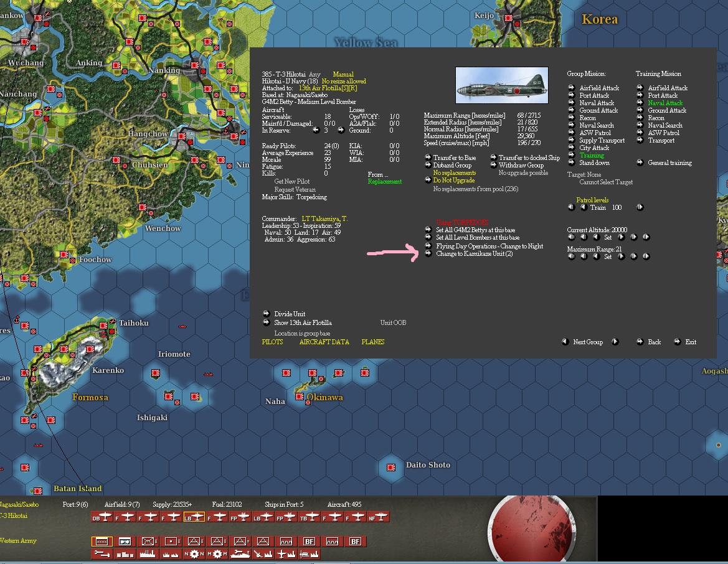Set group mission to Naval Search
The height and width of the screenshot is (564, 728).
pyautogui.click(x=572, y=125)
